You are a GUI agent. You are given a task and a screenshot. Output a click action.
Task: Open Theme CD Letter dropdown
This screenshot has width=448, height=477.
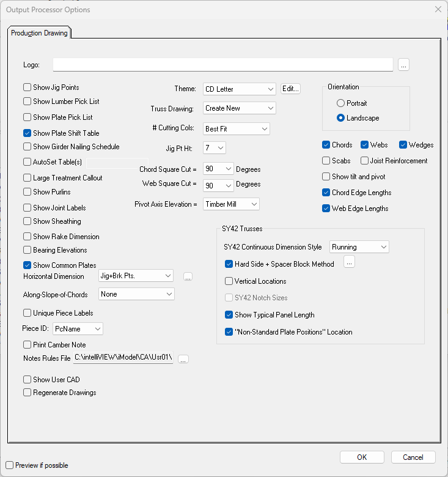pyautogui.click(x=240, y=89)
